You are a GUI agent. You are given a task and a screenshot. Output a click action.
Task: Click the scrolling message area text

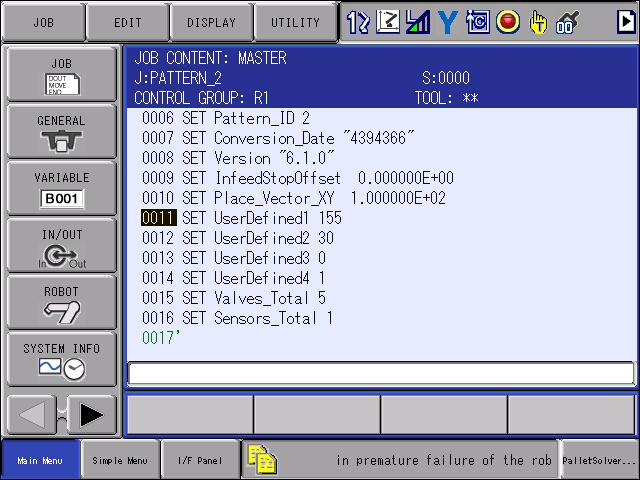[443, 460]
